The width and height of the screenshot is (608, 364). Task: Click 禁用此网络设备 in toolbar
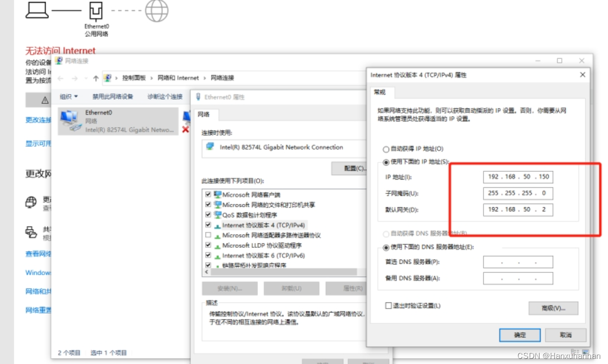tap(112, 97)
